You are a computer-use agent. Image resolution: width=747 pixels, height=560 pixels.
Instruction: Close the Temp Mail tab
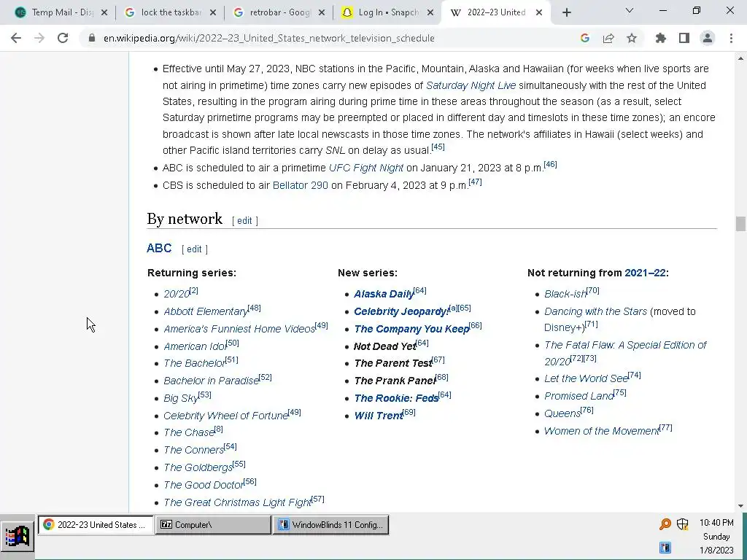(x=104, y=12)
